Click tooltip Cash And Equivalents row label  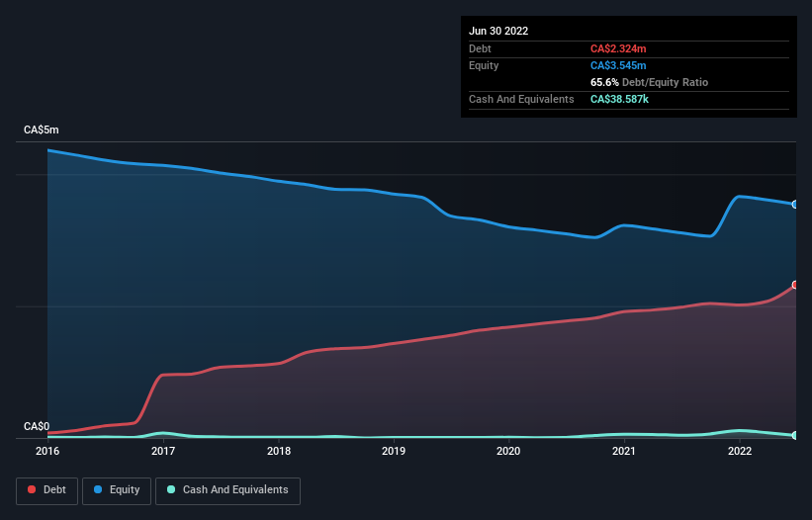point(521,99)
